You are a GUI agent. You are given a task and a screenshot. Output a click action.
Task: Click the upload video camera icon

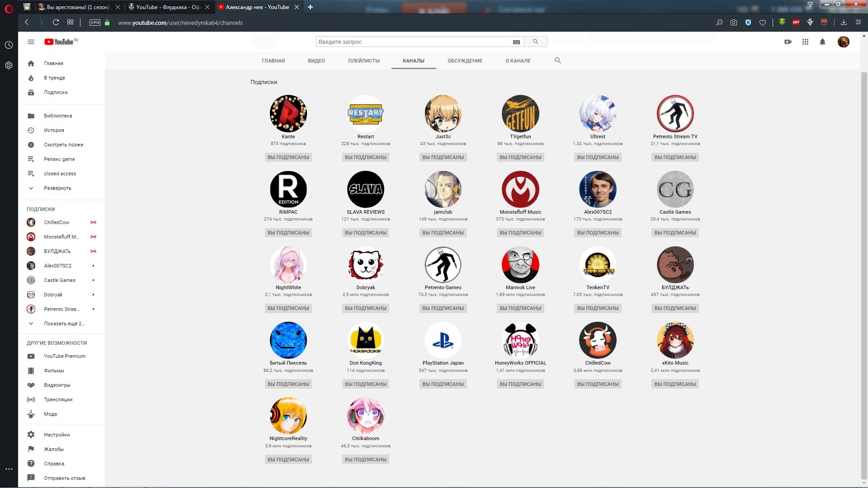pos(788,42)
